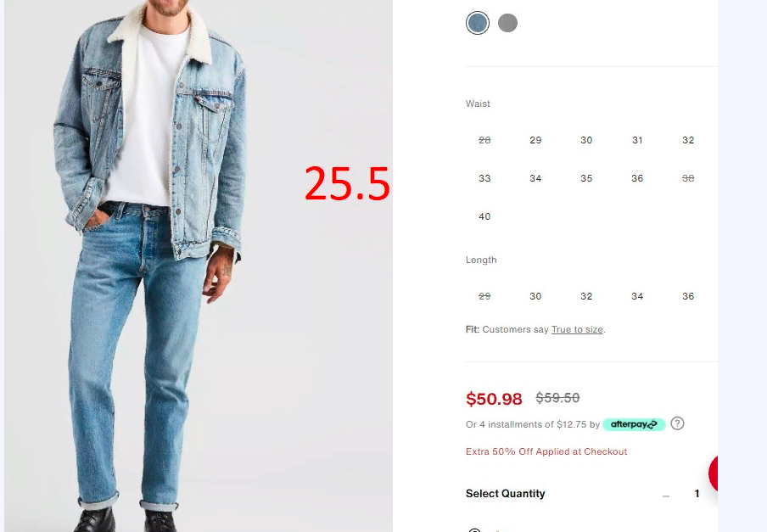This screenshot has height=532, width=767.
Task: Choose waist size 34
Action: pos(535,178)
